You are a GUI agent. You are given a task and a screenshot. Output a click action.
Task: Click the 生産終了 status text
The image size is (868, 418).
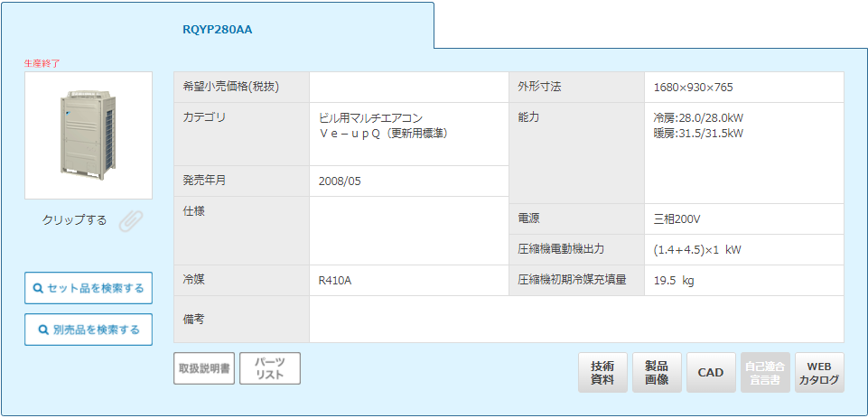tap(42, 64)
